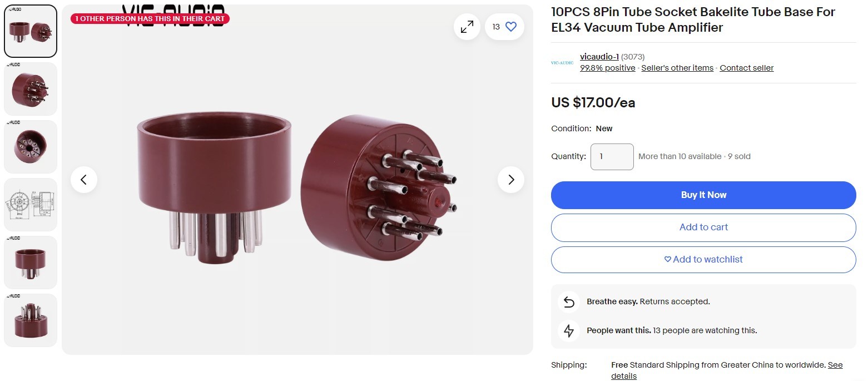Go to the previous product image

84,180
